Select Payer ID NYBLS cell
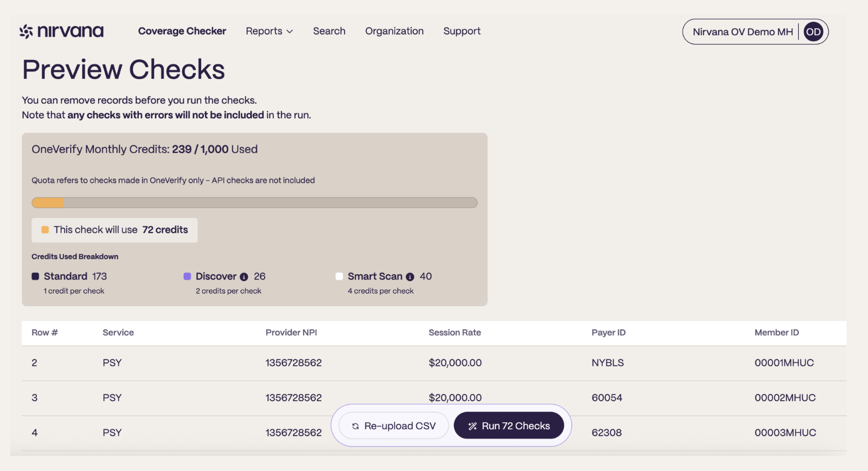868x471 pixels. coord(608,363)
